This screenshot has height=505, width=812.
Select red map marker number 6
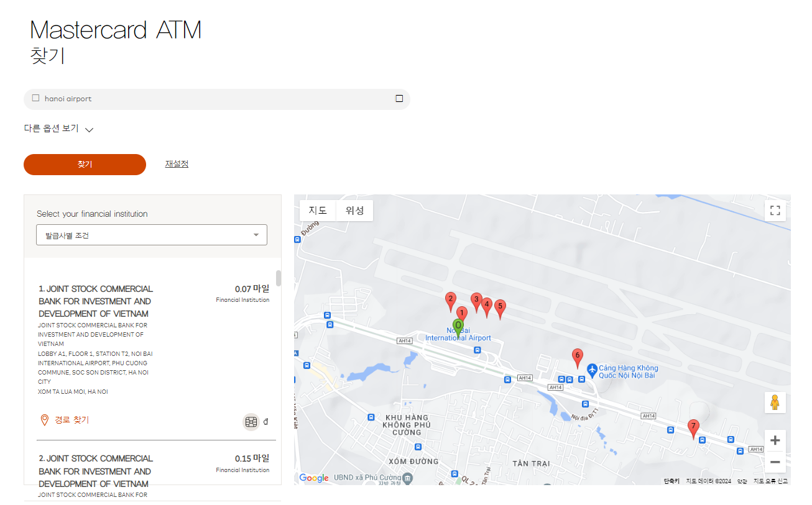pos(578,357)
